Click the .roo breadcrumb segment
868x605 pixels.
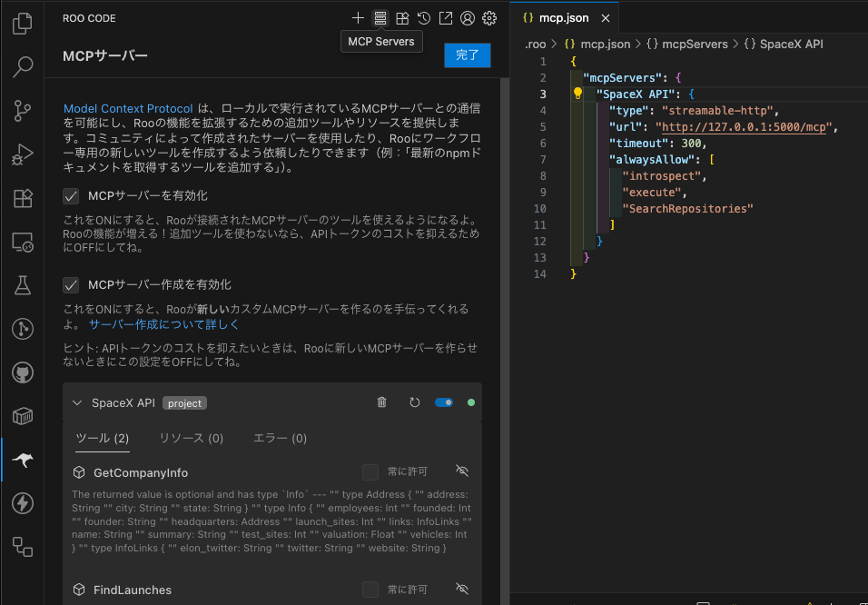pos(535,44)
